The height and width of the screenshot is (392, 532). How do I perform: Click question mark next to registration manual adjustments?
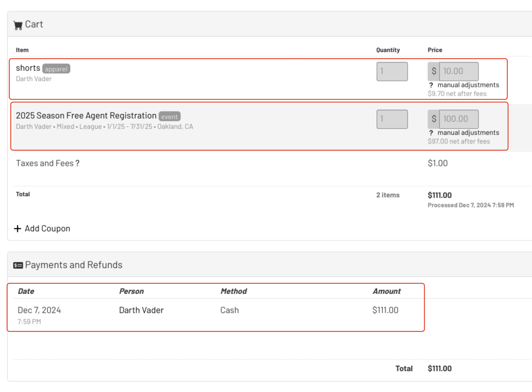pyautogui.click(x=431, y=133)
